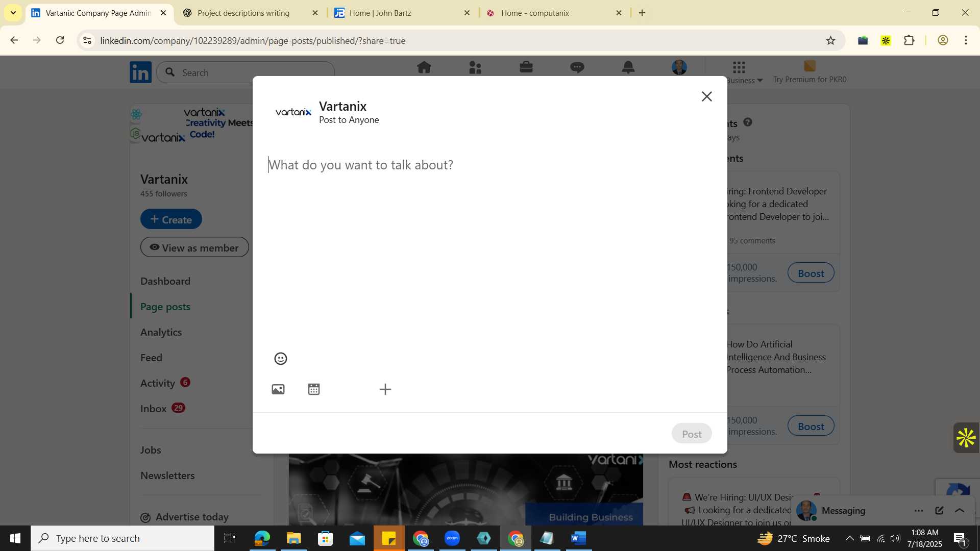980x551 pixels.
Task: Create an event with the calendar icon
Action: 314,389
